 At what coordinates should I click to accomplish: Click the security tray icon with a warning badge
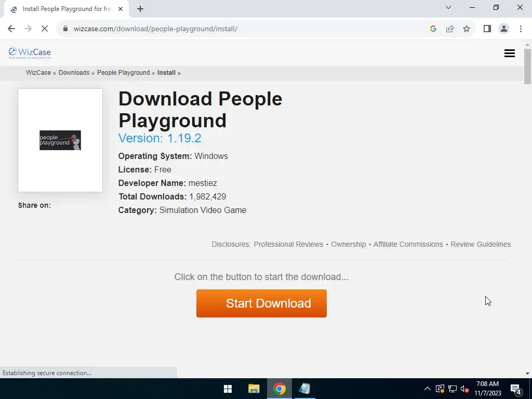(x=440, y=389)
